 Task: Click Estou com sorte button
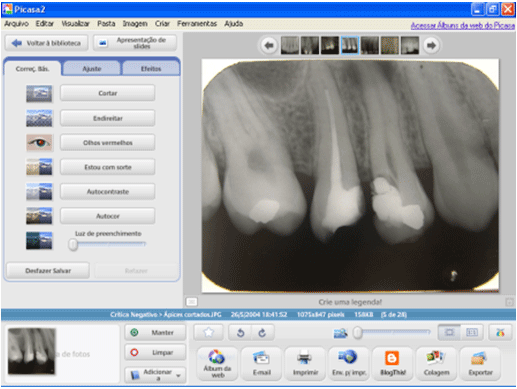(x=108, y=167)
